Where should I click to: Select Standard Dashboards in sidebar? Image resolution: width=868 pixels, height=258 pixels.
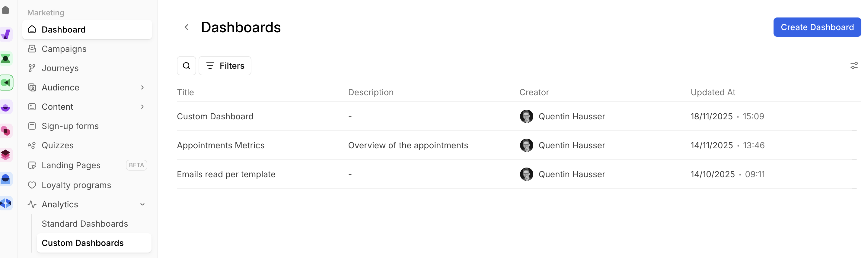coord(85,224)
